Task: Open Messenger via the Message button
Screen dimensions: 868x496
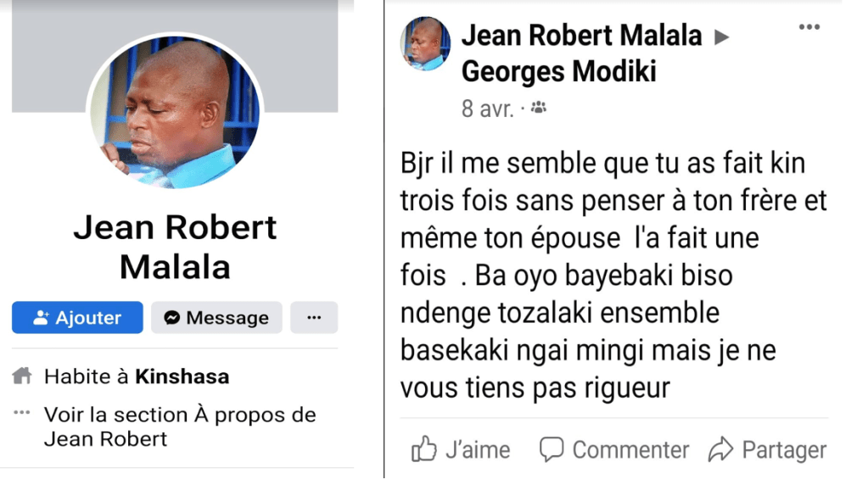Action: (x=216, y=318)
